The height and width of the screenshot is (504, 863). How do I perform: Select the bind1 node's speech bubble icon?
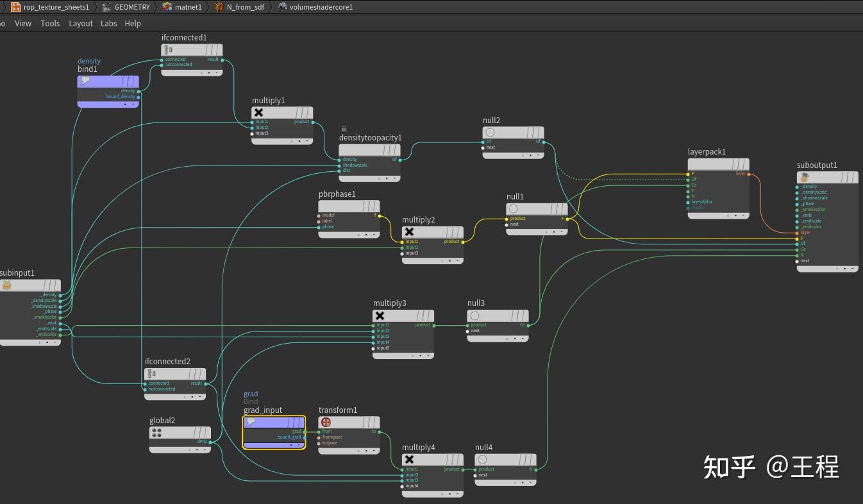(85, 81)
